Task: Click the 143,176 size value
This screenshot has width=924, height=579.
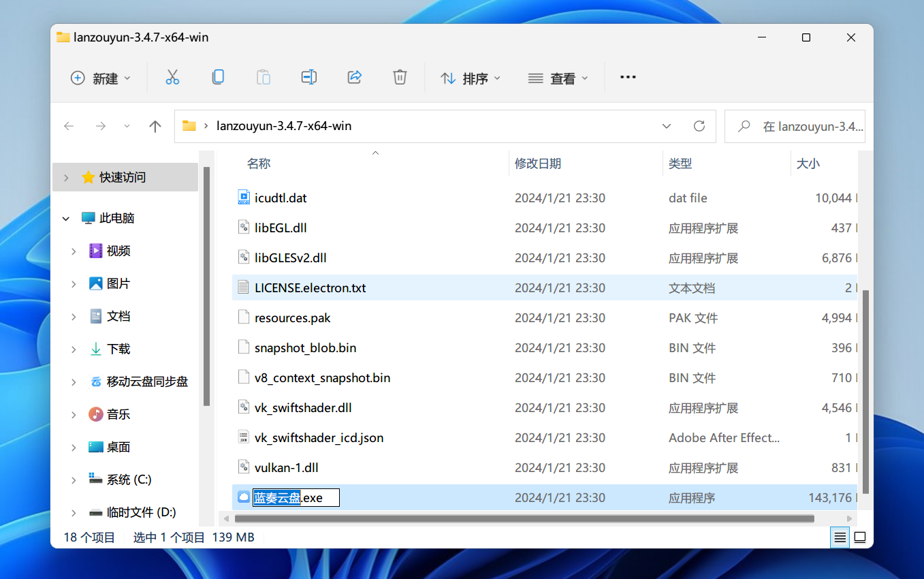Action: tap(830, 498)
